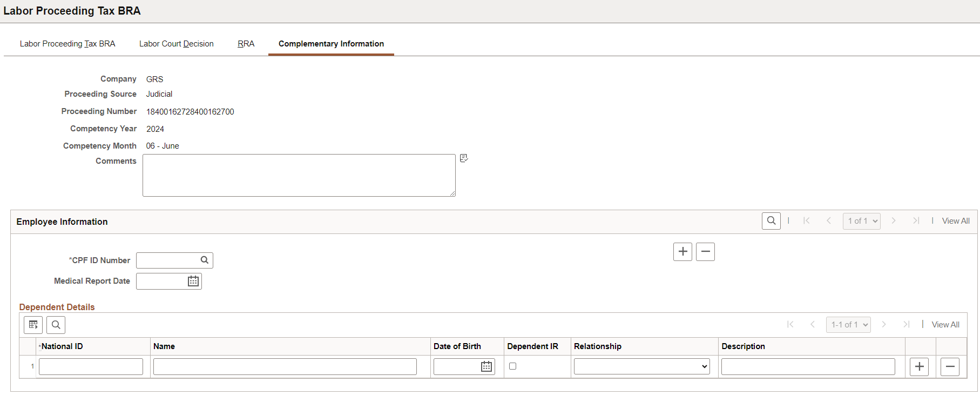
Task: Click the Comments text area
Action: [x=299, y=175]
